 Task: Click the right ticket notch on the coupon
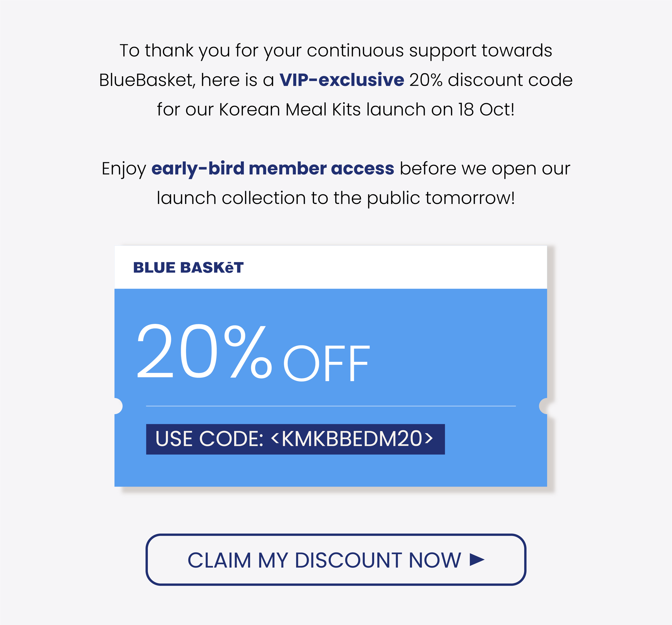point(543,406)
